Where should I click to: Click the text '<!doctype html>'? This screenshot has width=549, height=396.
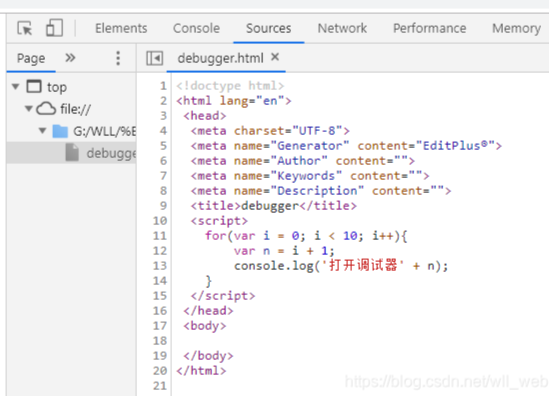(x=230, y=86)
